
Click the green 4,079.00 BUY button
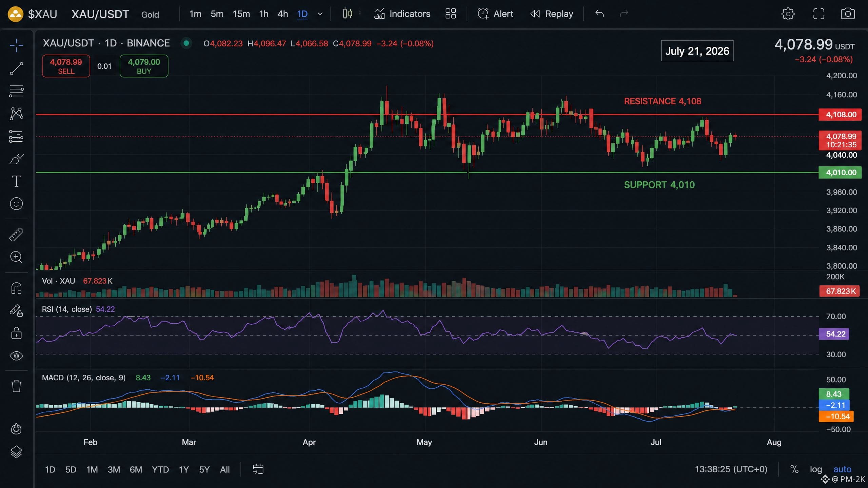[144, 66]
